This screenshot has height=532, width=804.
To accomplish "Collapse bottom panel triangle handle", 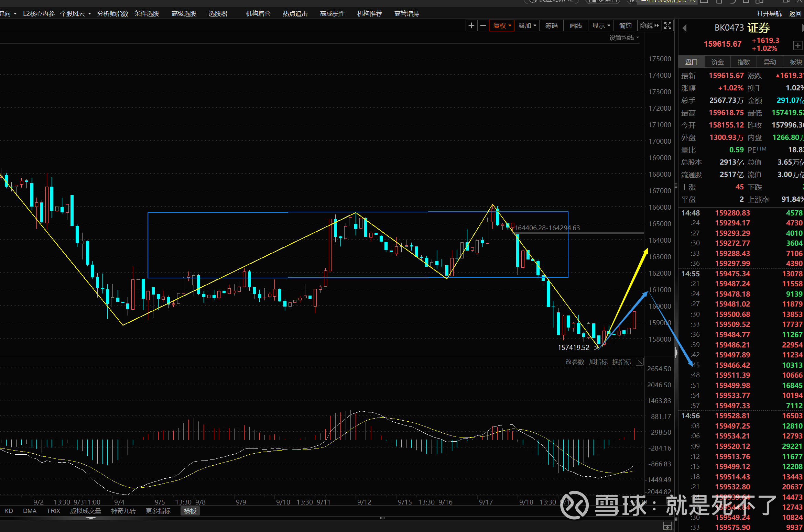I will point(91,518).
